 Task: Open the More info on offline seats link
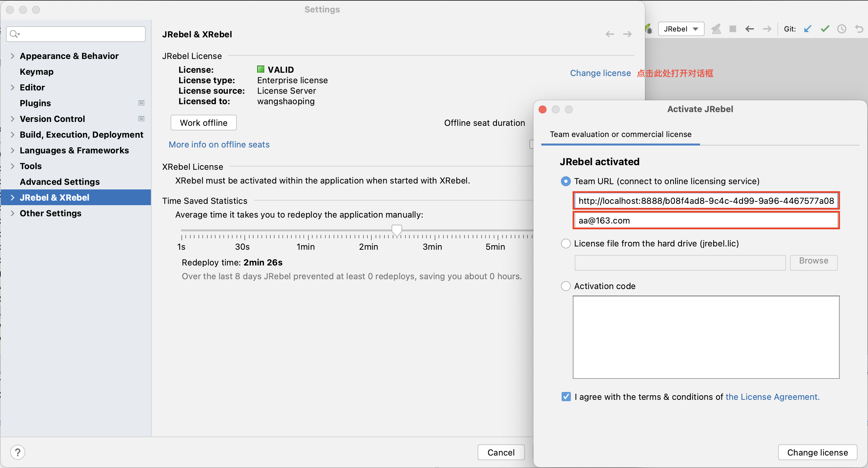[x=219, y=145]
